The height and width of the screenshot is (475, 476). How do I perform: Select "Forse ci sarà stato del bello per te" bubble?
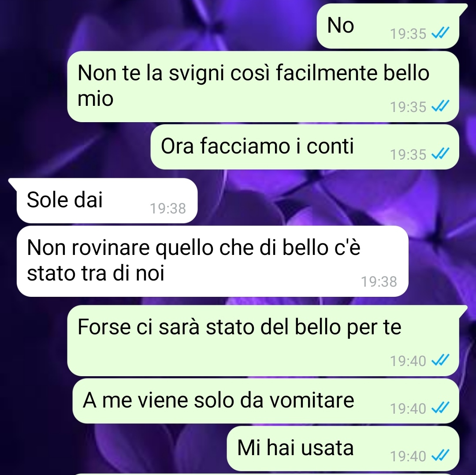click(263, 341)
